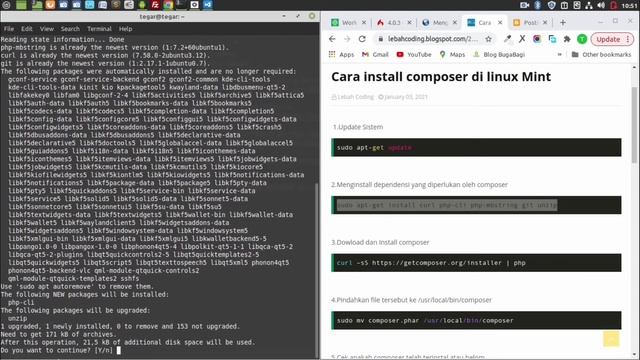
Task: Open the Search menu in the terminal
Action: (x=70, y=29)
